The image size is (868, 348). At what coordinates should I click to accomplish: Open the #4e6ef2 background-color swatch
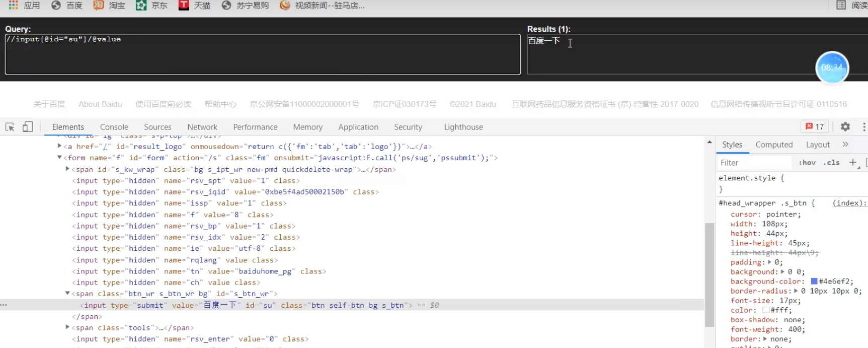(814, 282)
